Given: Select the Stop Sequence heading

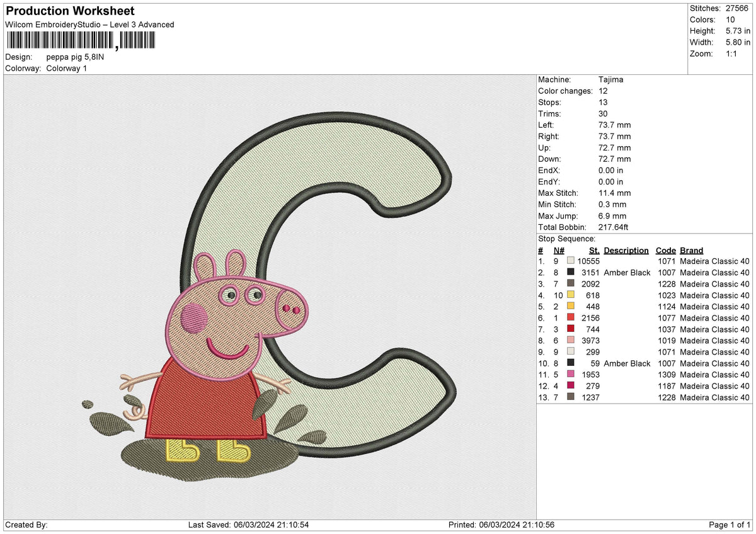Looking at the screenshot, I should (x=566, y=239).
